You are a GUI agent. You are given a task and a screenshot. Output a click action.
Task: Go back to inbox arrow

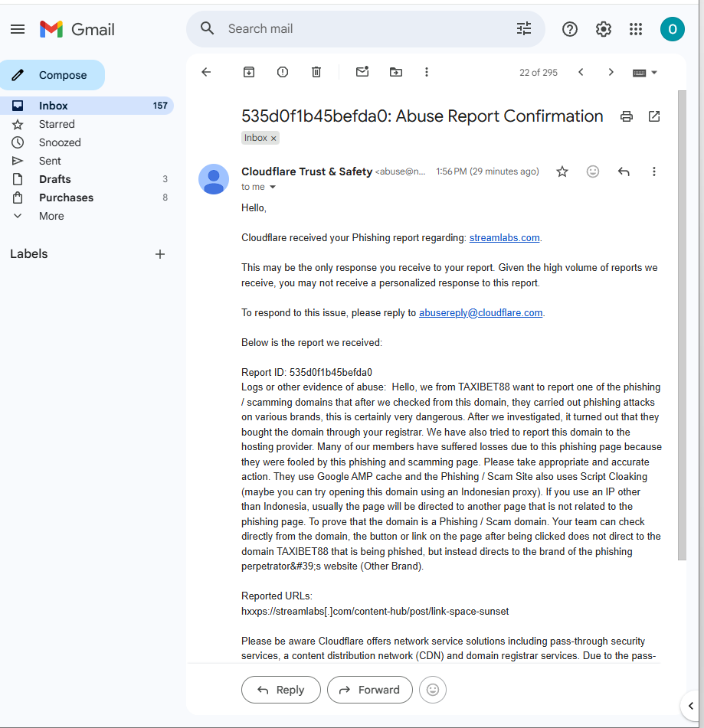[206, 72]
